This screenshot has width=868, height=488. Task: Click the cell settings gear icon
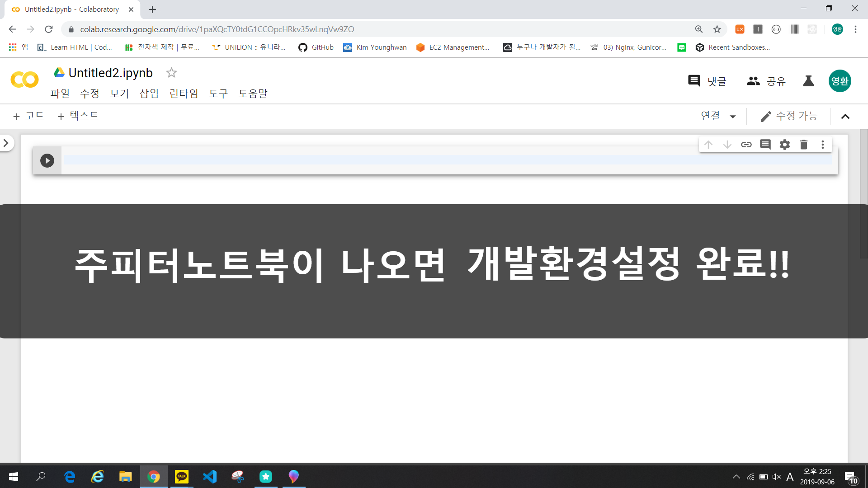[x=784, y=145]
